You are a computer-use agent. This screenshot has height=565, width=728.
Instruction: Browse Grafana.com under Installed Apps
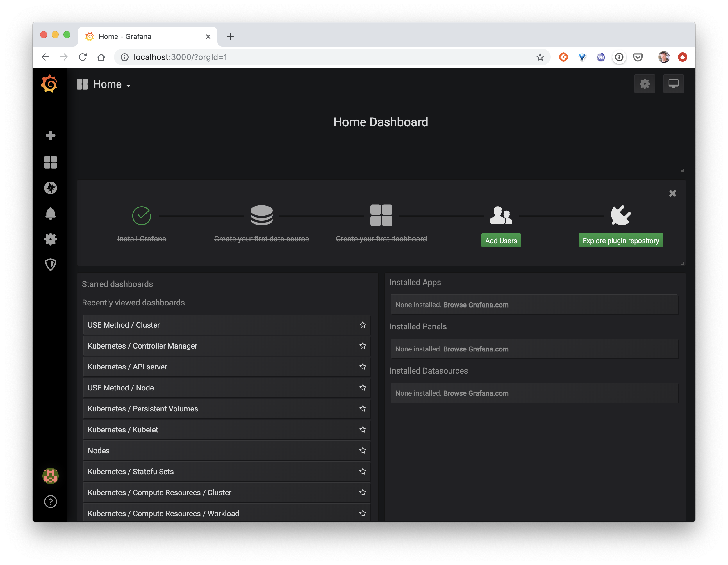[476, 305]
